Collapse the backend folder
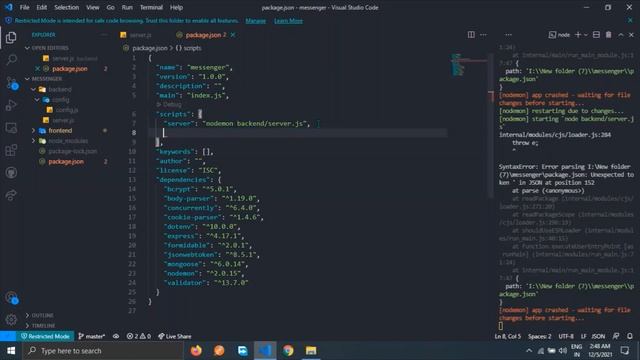The width and height of the screenshot is (640, 360). [x=33, y=89]
